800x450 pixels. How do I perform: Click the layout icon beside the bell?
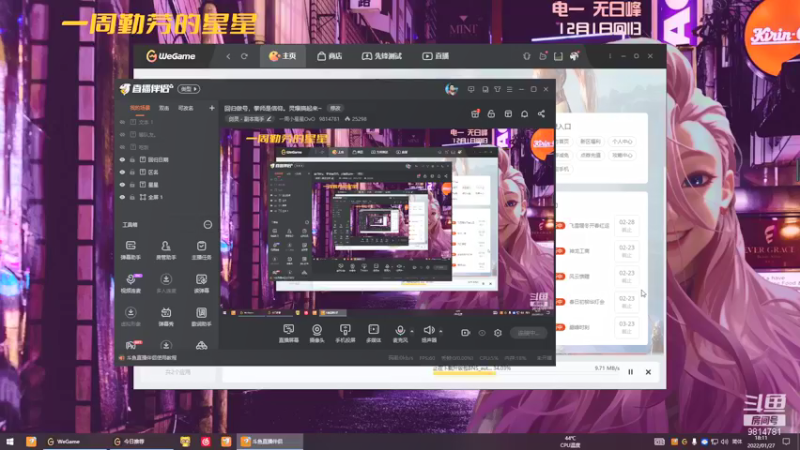(508, 114)
